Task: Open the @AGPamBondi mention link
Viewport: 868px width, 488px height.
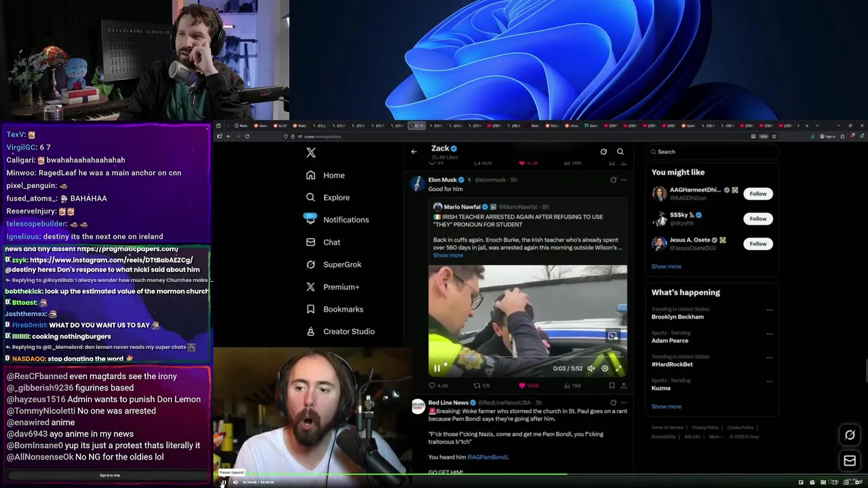Action: click(x=487, y=457)
